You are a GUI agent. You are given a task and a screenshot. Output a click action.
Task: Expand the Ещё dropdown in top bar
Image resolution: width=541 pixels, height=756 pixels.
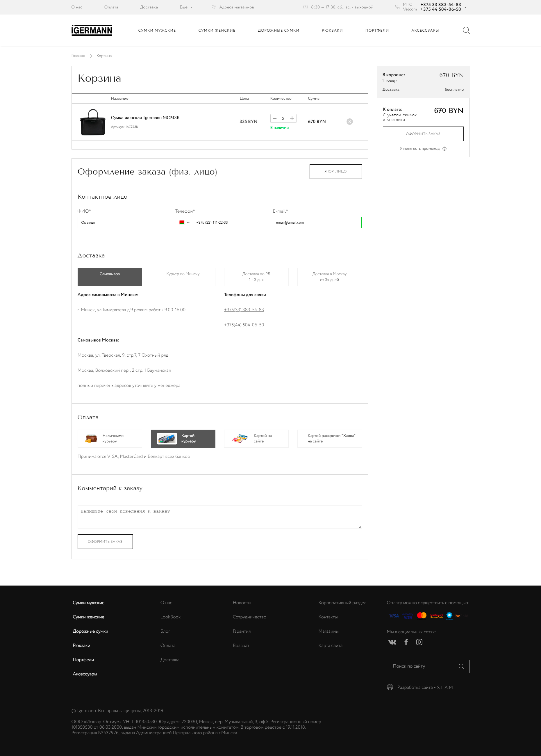pos(186,7)
